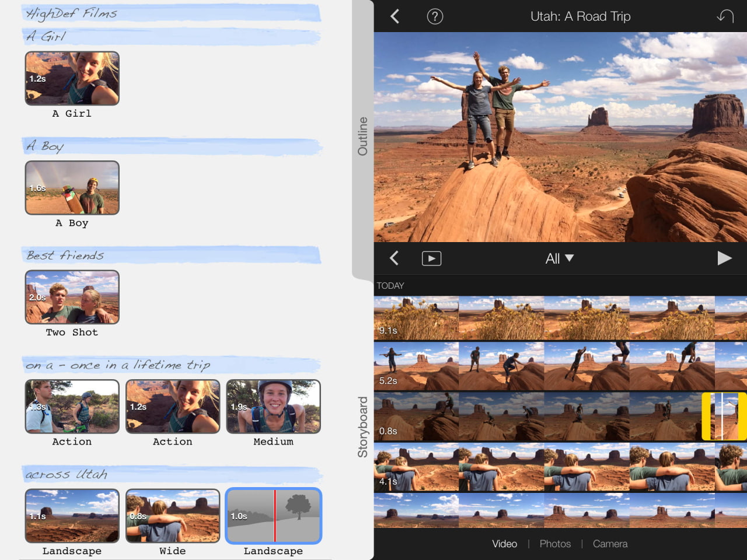Open the Camera tab
Viewport: 747px width, 560px height.
click(x=610, y=544)
